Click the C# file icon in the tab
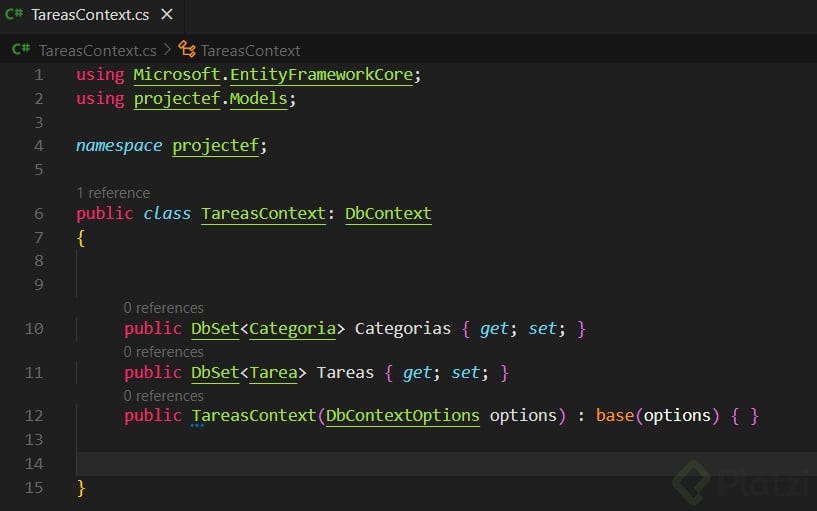Image resolution: width=817 pixels, height=511 pixels. pyautogui.click(x=15, y=16)
